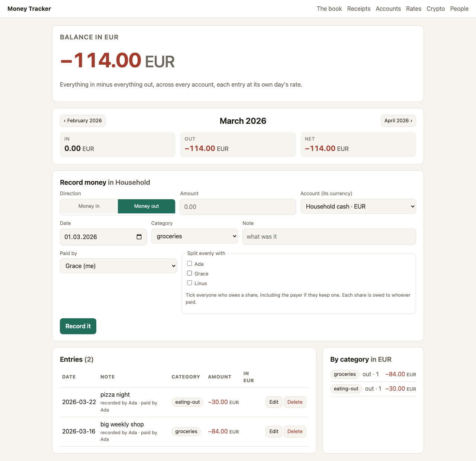
Task: Open the Crypto nav link
Action: 435,9
